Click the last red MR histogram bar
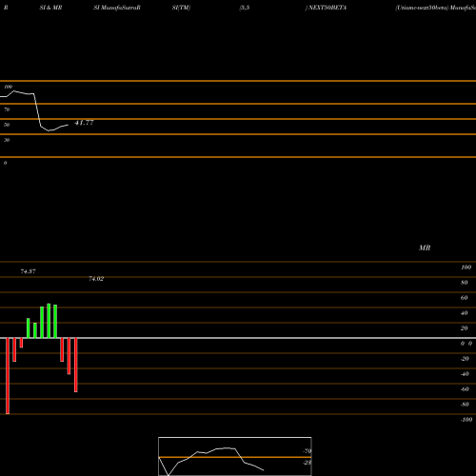Screen dimensions: 476x476 (76, 365)
